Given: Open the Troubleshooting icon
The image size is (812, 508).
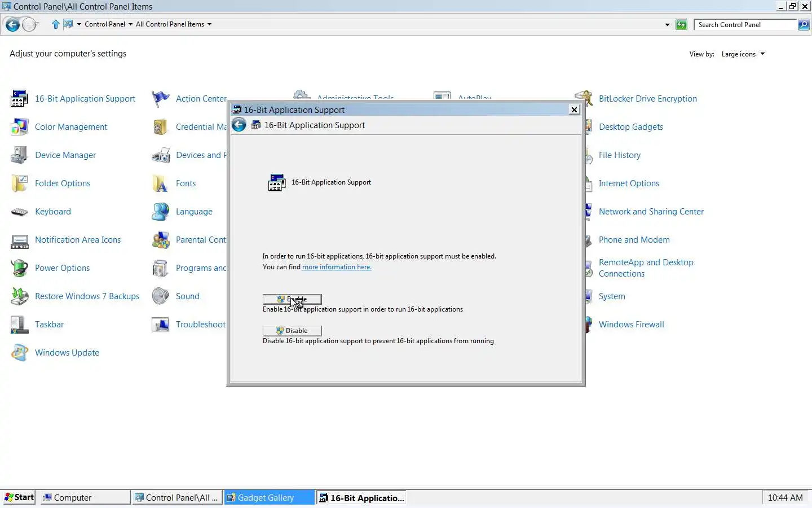Looking at the screenshot, I should point(160,325).
